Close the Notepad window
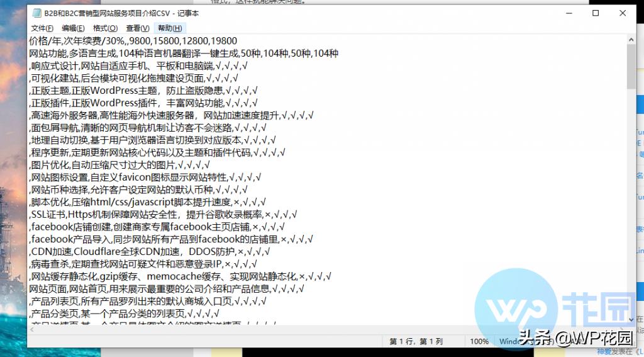 click(x=623, y=13)
